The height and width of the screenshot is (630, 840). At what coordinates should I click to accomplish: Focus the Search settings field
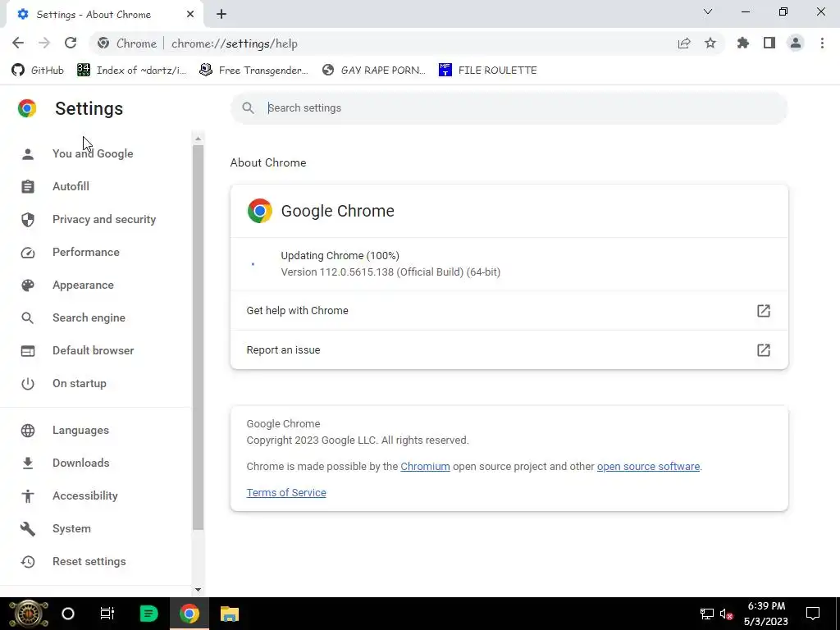coord(509,108)
